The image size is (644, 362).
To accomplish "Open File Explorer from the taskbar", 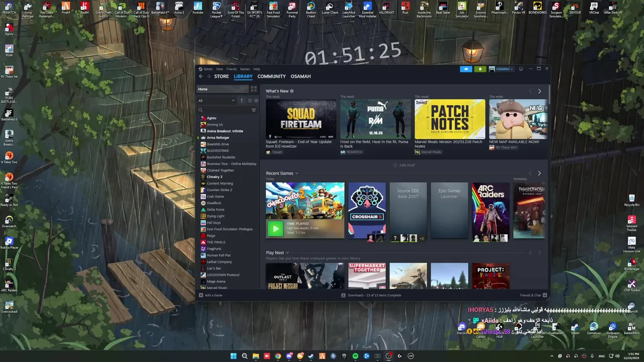I will 256,356.
